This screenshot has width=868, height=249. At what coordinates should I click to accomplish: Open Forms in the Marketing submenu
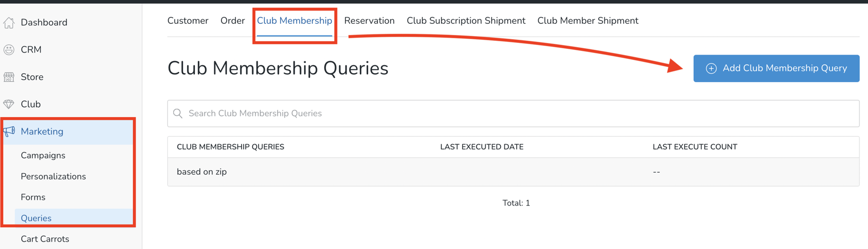coord(33,197)
